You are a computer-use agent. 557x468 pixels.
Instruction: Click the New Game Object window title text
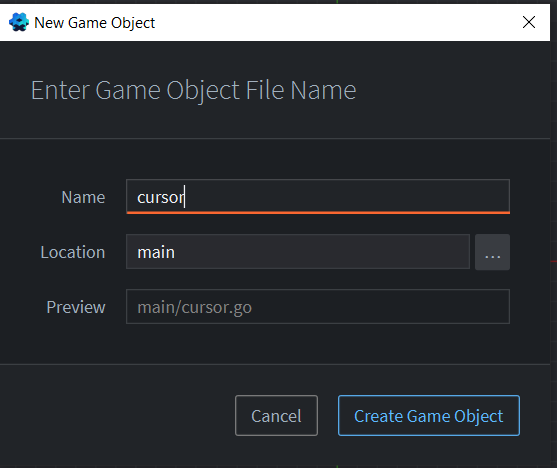coord(94,23)
